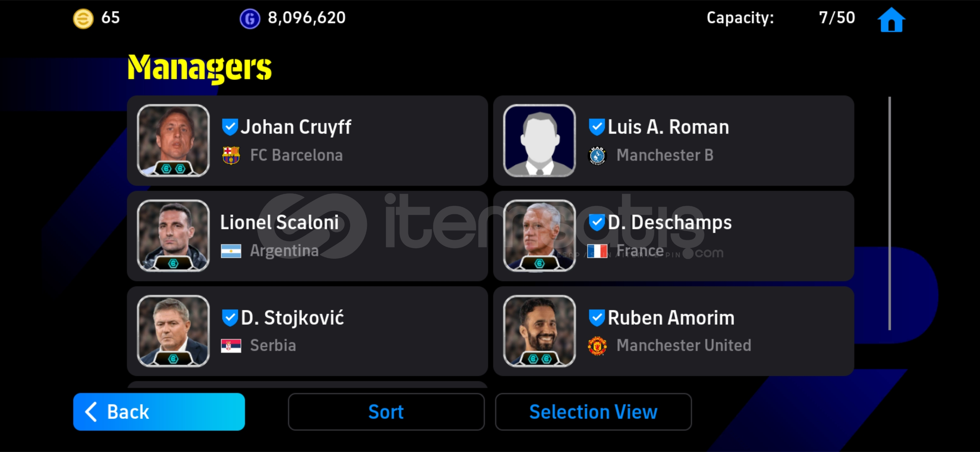The height and width of the screenshot is (452, 980).
Task: Tap the France flag icon
Action: point(597,251)
